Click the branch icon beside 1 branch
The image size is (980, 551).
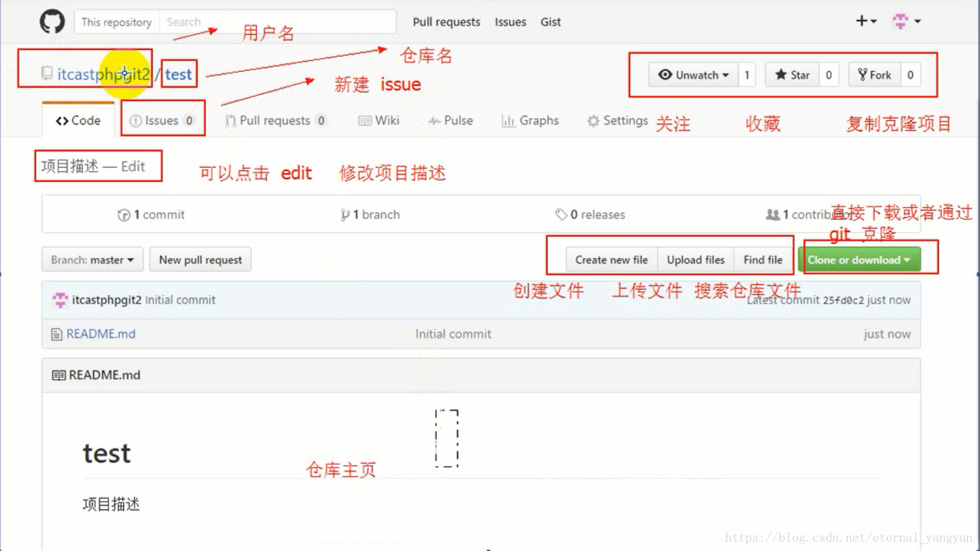tap(345, 215)
